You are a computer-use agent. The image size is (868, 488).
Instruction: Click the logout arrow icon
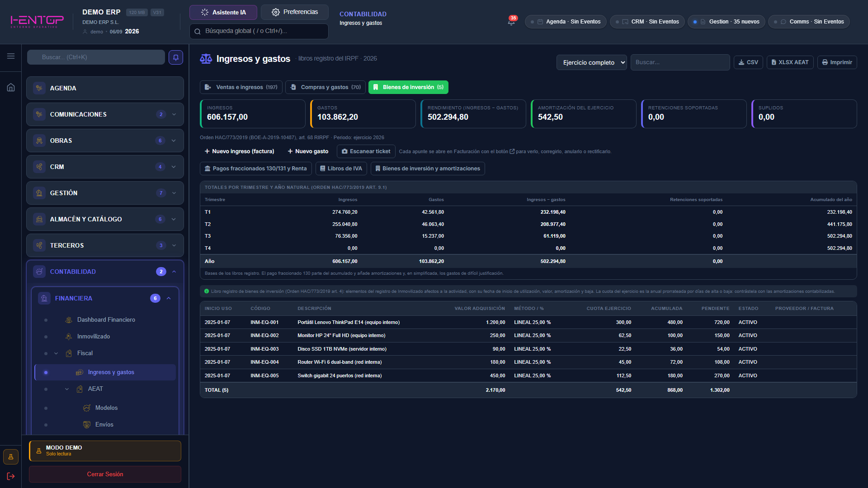pyautogui.click(x=11, y=476)
